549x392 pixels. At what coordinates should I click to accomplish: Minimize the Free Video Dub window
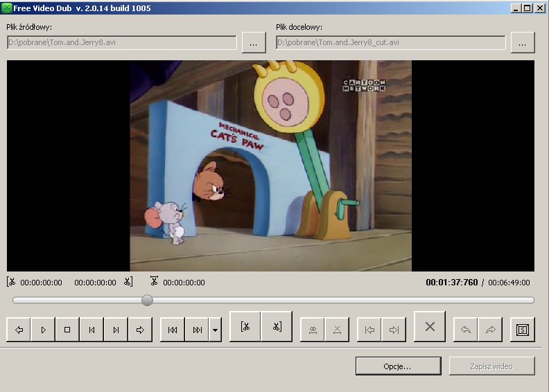coord(516,8)
